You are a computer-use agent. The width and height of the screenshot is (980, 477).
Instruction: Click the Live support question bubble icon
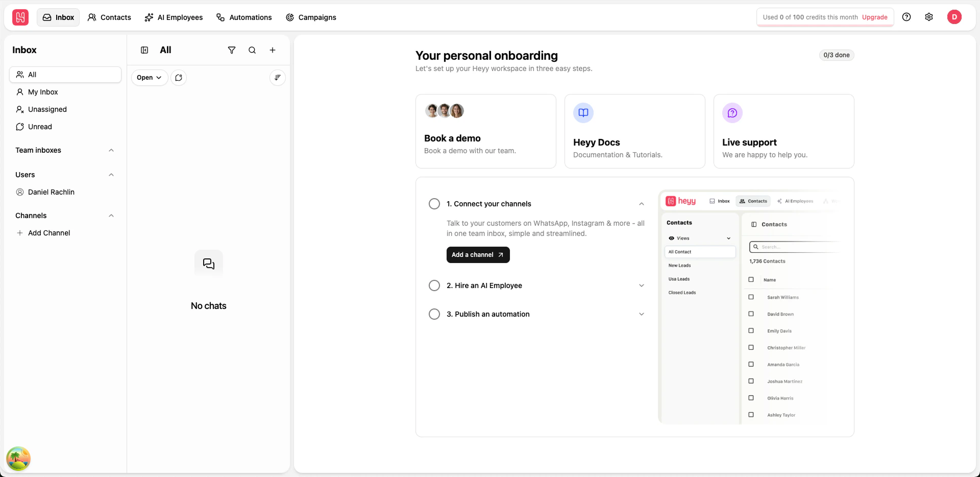(x=732, y=113)
